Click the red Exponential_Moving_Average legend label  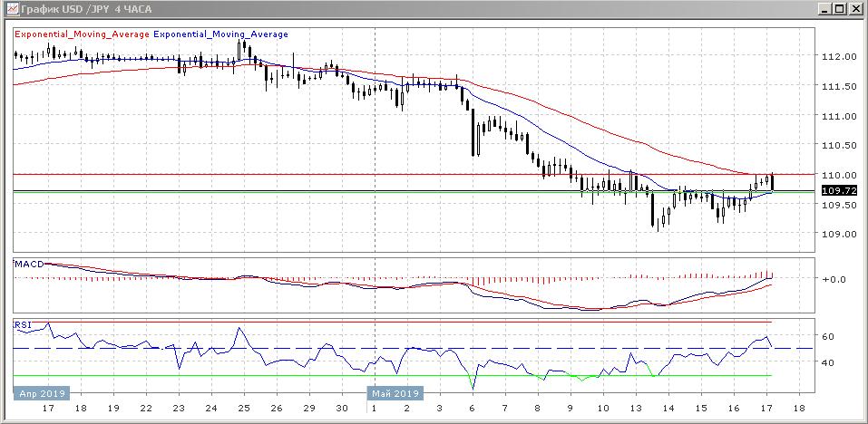(x=82, y=34)
